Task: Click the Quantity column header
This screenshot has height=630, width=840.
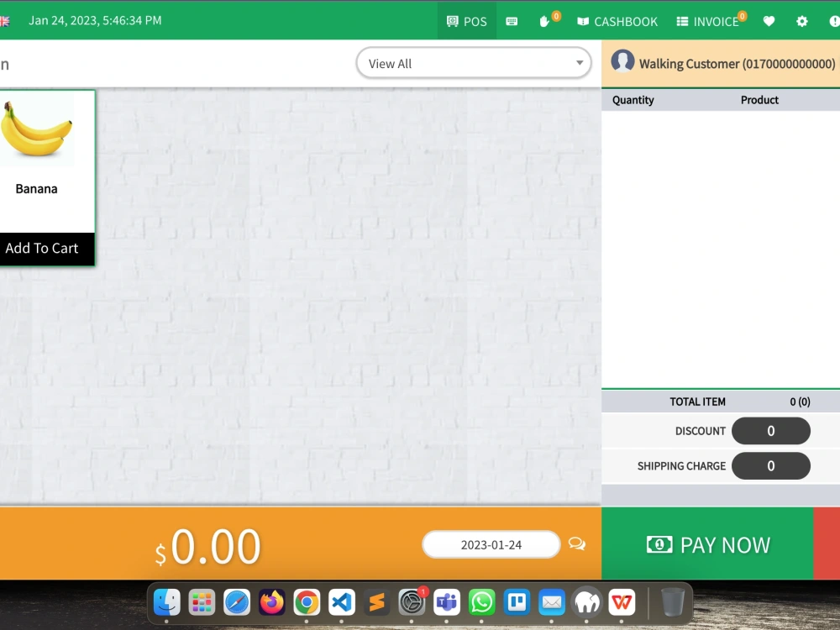Action: click(633, 100)
